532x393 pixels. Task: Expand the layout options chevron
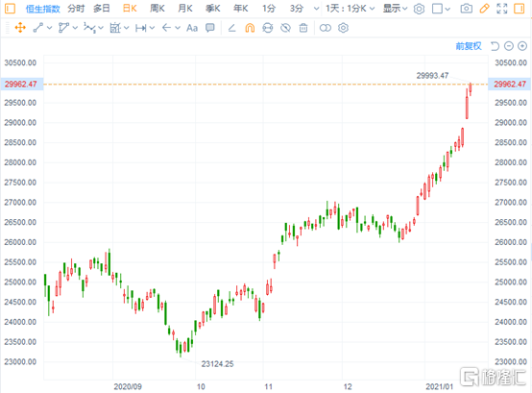coord(447,10)
